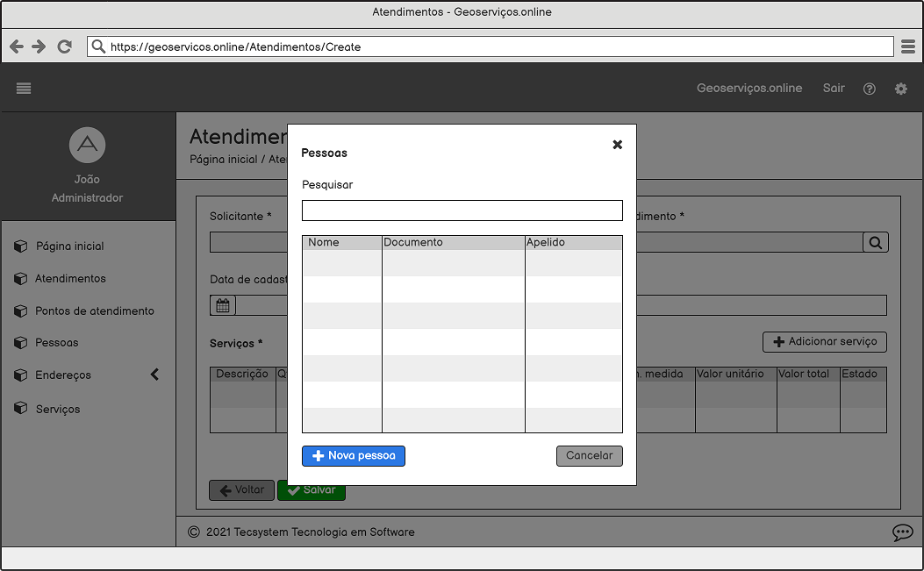Open the calendar date picker icon
The height and width of the screenshot is (571, 924).
[x=223, y=305]
